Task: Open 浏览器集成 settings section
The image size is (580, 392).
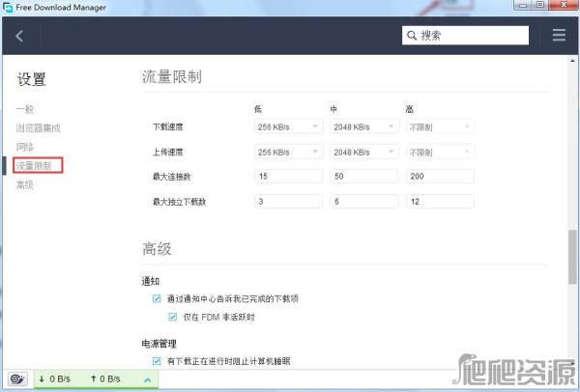Action: point(38,128)
